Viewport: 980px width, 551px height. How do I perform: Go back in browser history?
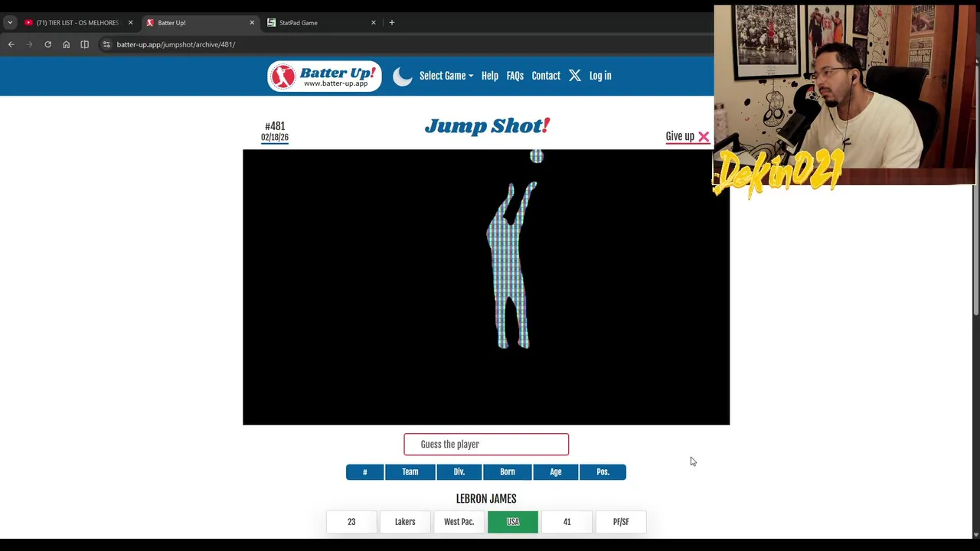[11, 44]
